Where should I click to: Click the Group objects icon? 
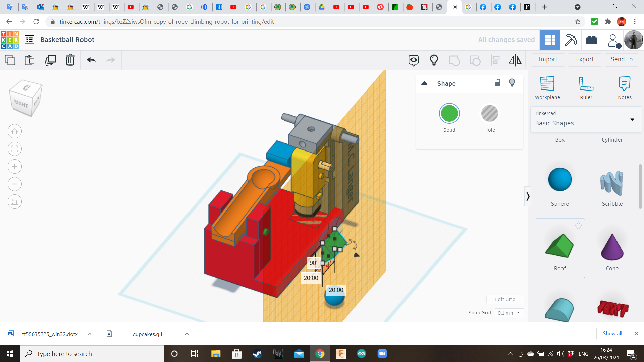(x=454, y=60)
